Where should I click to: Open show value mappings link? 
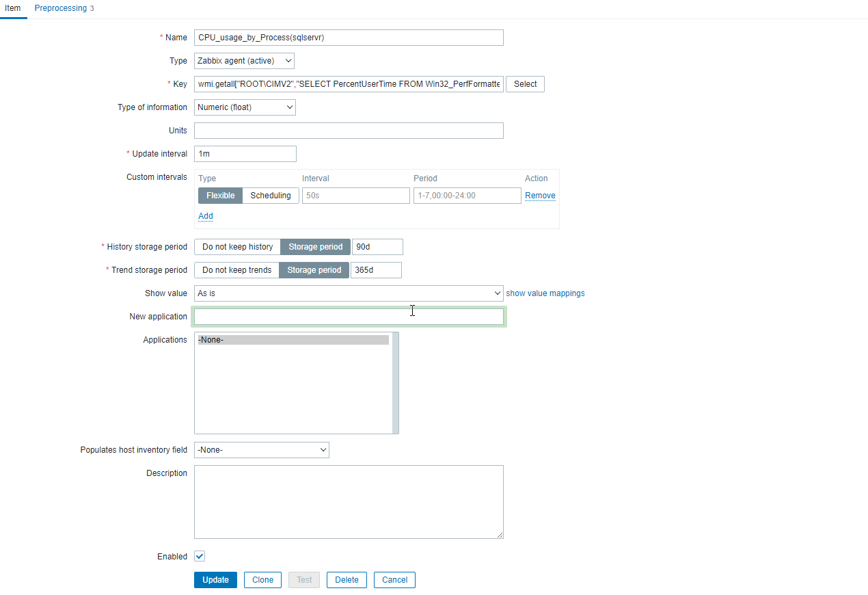[545, 293]
